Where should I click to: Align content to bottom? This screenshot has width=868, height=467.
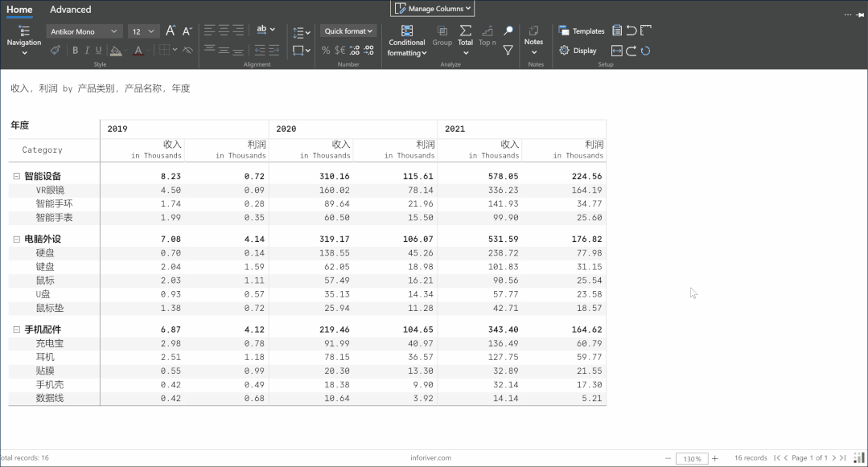[238, 51]
